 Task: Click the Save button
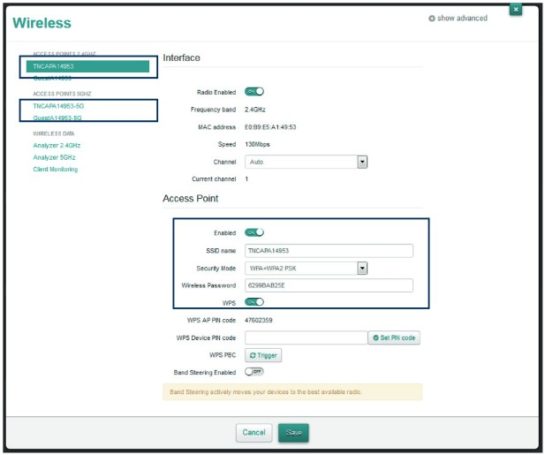pyautogui.click(x=293, y=432)
